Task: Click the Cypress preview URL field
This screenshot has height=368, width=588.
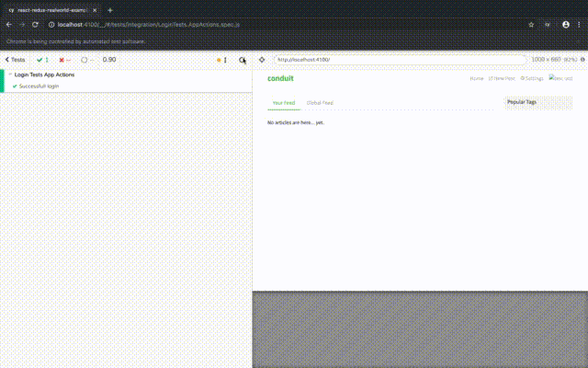Action: 400,60
